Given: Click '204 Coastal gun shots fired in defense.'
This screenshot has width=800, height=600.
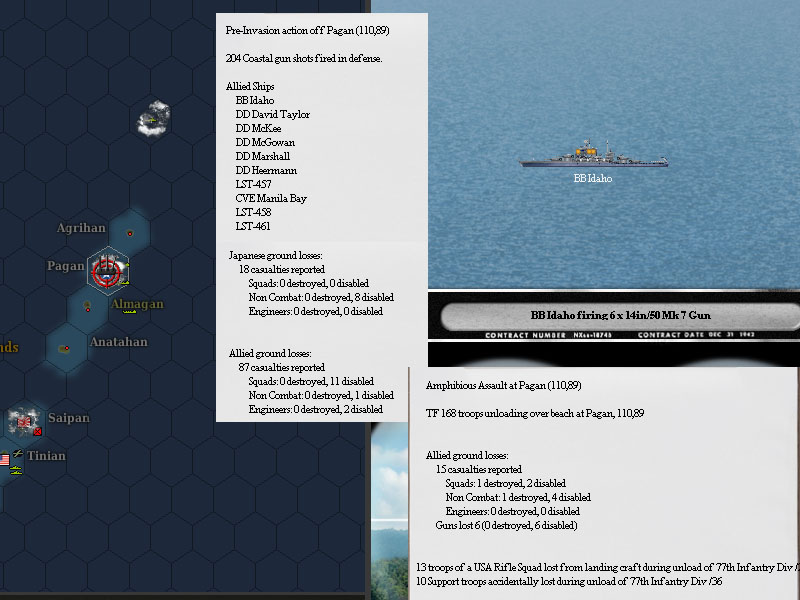Looking at the screenshot, I should pos(304,59).
